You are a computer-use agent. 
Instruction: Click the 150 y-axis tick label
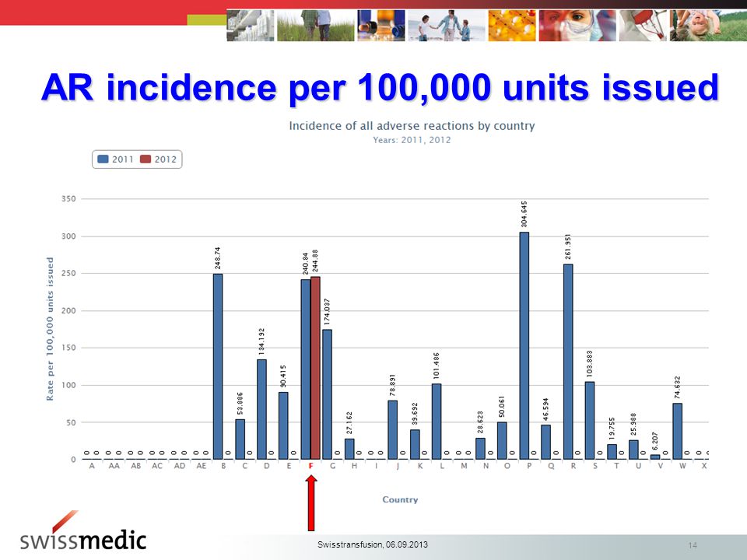point(68,348)
